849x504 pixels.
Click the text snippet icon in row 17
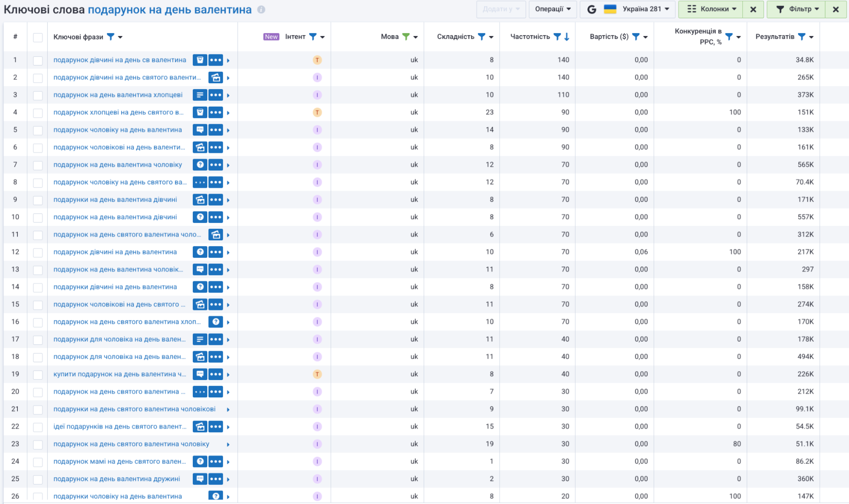[200, 339]
